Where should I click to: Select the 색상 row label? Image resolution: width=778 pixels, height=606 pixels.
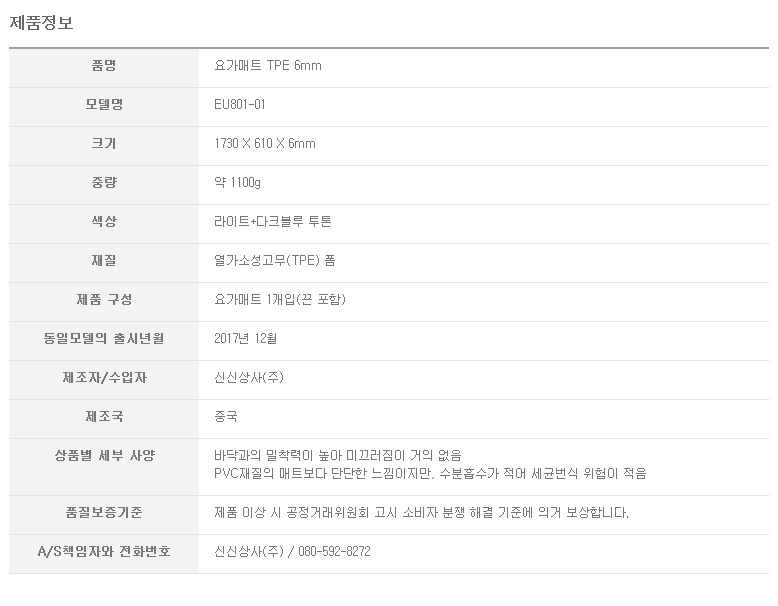103,222
